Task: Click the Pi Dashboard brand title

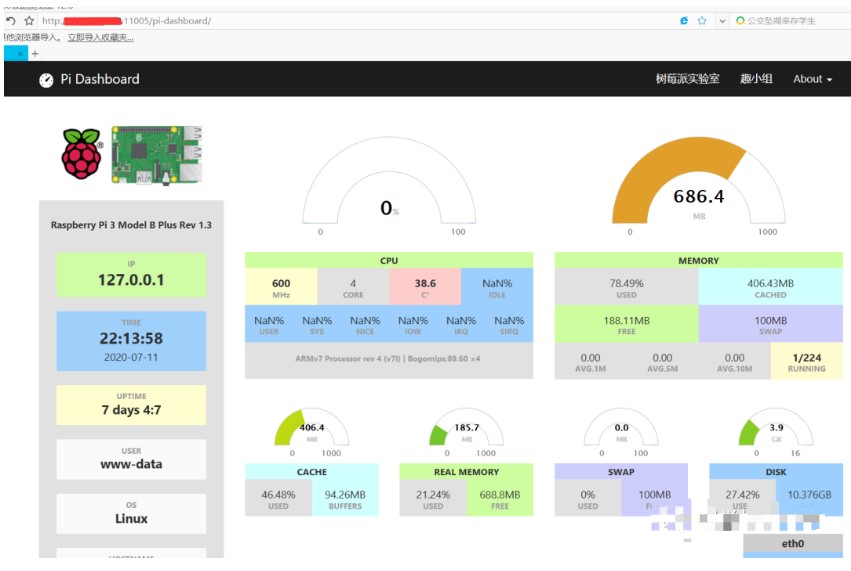Action: click(x=100, y=79)
